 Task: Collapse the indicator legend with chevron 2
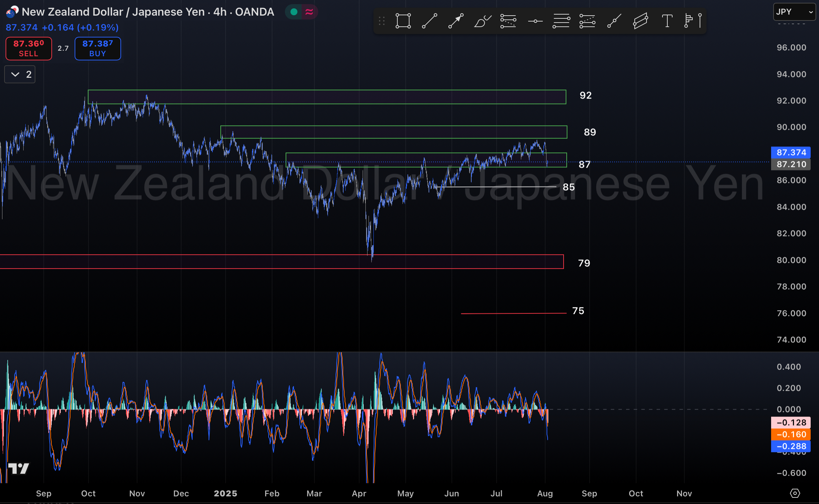[x=20, y=74]
